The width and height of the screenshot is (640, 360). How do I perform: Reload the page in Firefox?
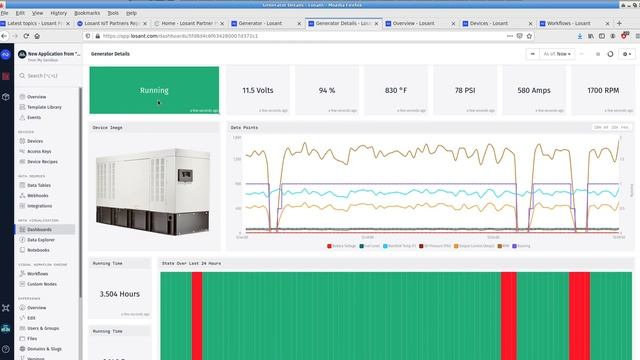26,36
